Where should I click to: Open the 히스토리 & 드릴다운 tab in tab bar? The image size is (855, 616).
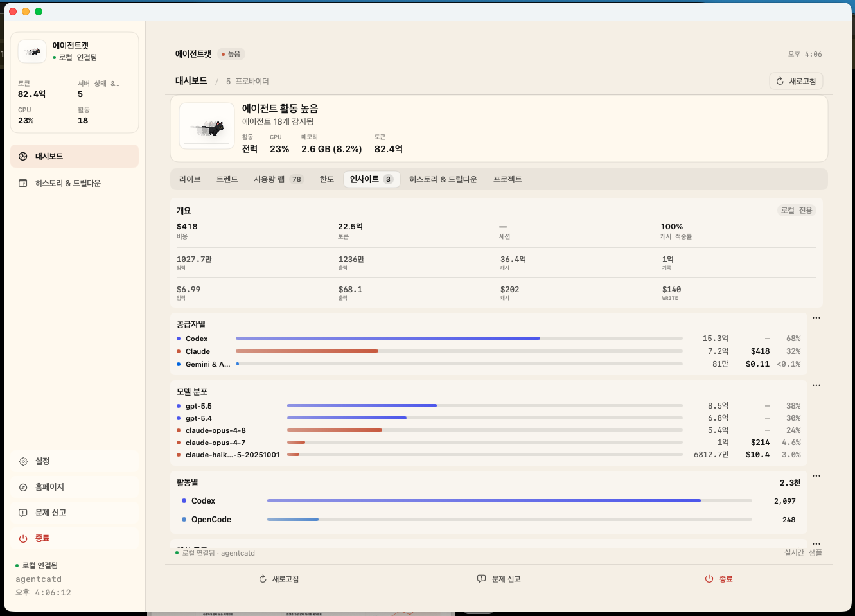click(443, 179)
